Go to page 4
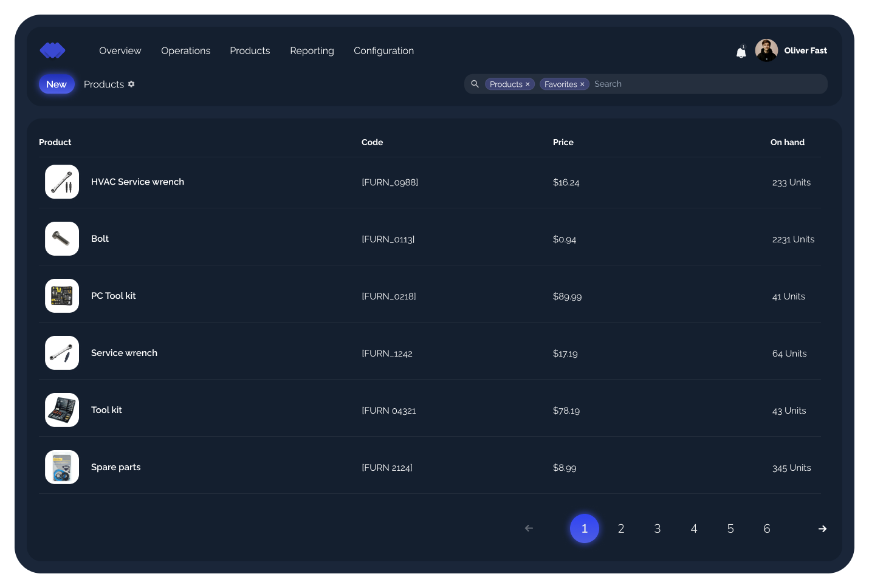869x588 pixels. 694,528
